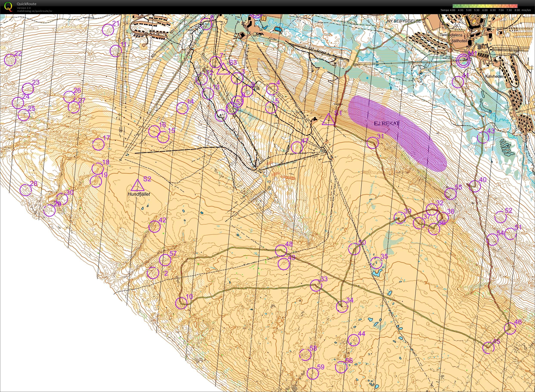535x392 pixels.
Task: Click control circle 30
Action: click(x=62, y=199)
